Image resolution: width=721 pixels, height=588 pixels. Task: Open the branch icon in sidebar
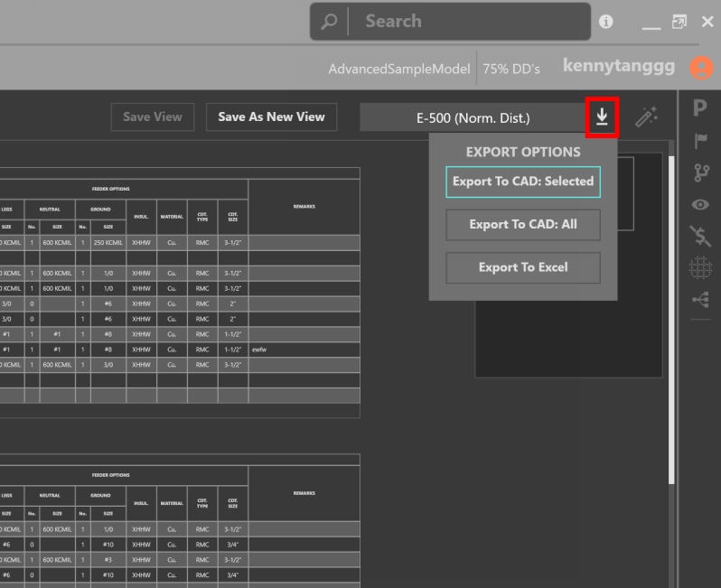tap(701, 173)
